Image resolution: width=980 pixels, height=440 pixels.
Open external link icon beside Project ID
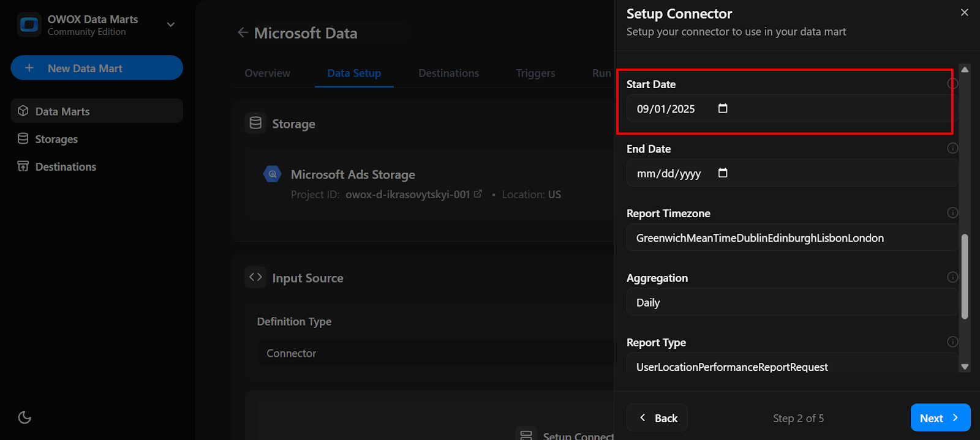click(478, 194)
